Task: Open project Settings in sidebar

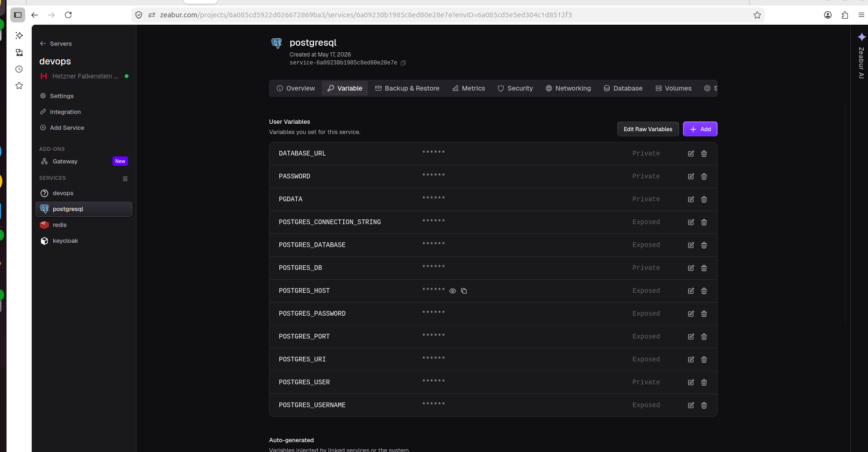Action: [x=57, y=96]
